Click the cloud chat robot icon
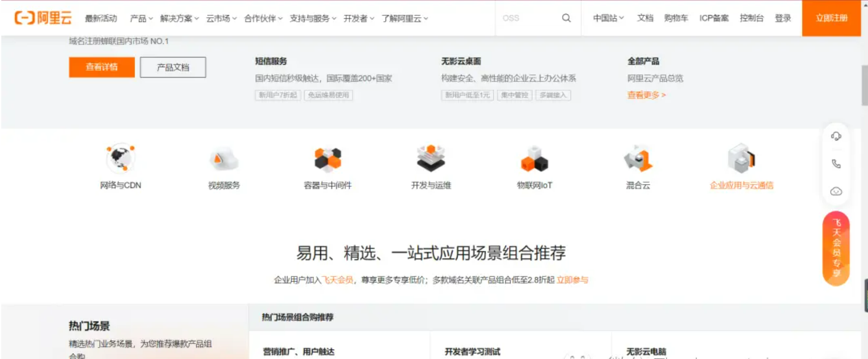This screenshot has width=868, height=359. [x=836, y=192]
